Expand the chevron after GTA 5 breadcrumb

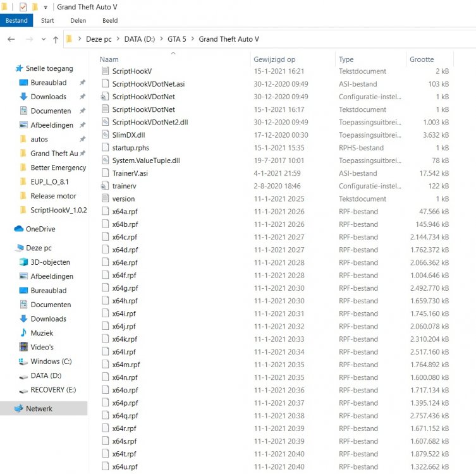192,39
